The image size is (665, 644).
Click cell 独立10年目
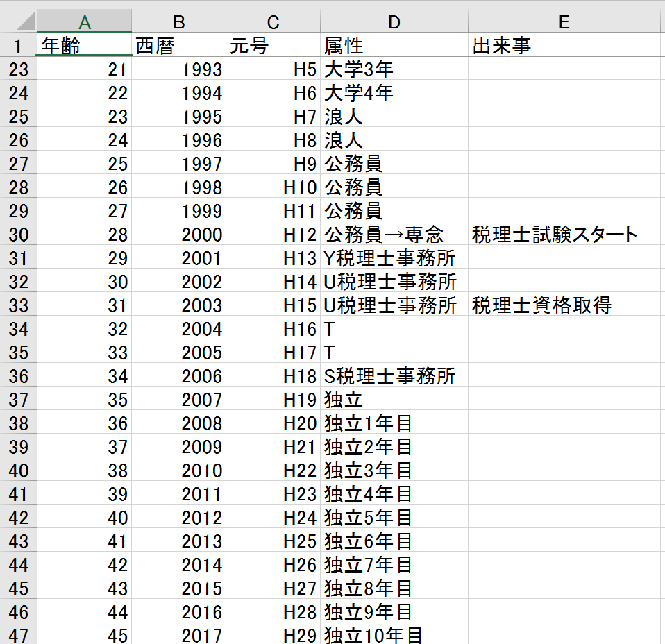pos(394,634)
